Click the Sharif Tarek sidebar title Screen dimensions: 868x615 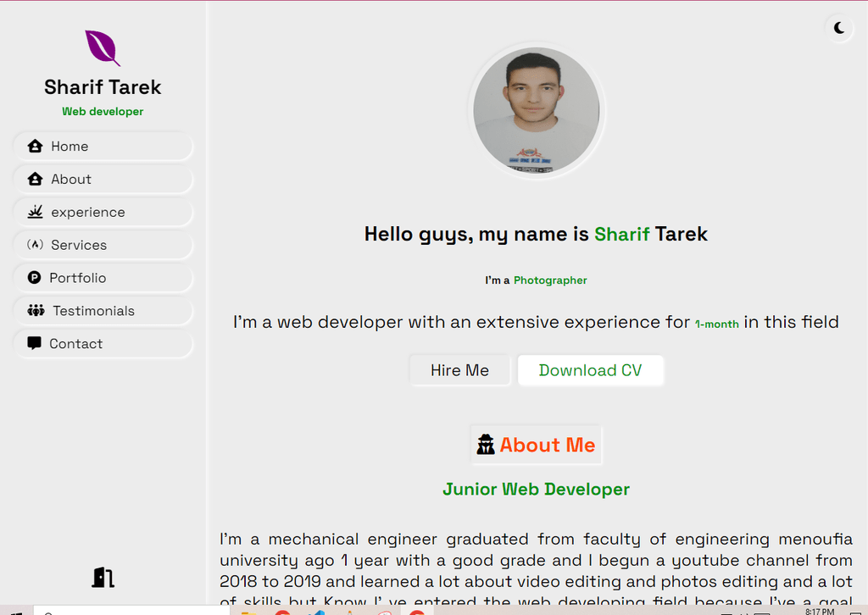103,87
